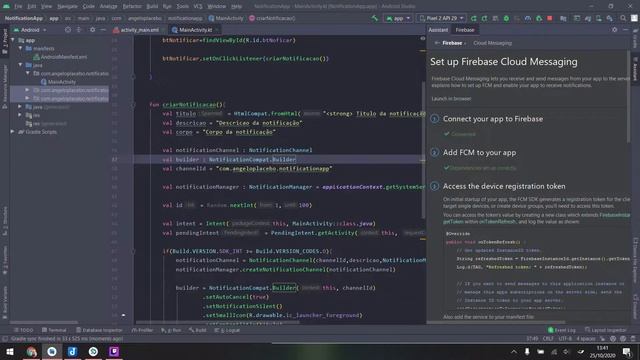Open the Navigate menu

[x=67, y=7]
